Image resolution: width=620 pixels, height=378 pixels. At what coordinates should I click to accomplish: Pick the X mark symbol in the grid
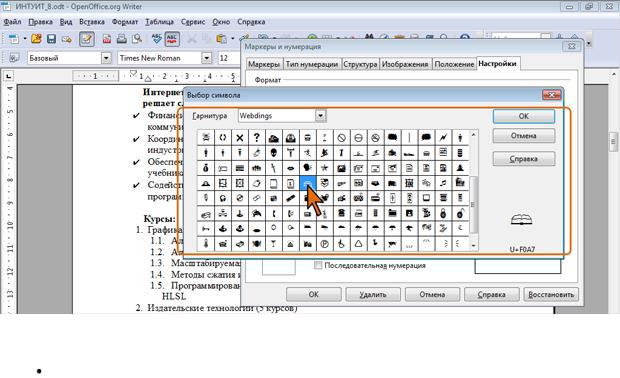tap(240, 138)
